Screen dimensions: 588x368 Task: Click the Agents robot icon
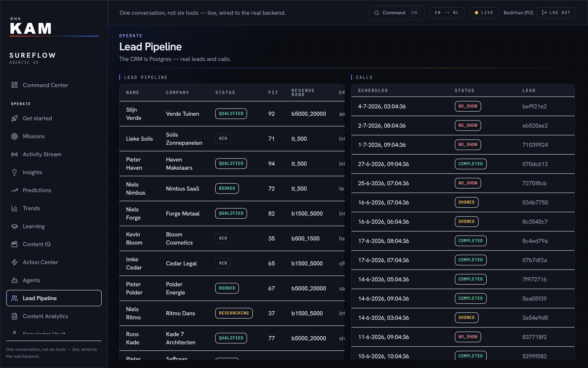(14, 280)
